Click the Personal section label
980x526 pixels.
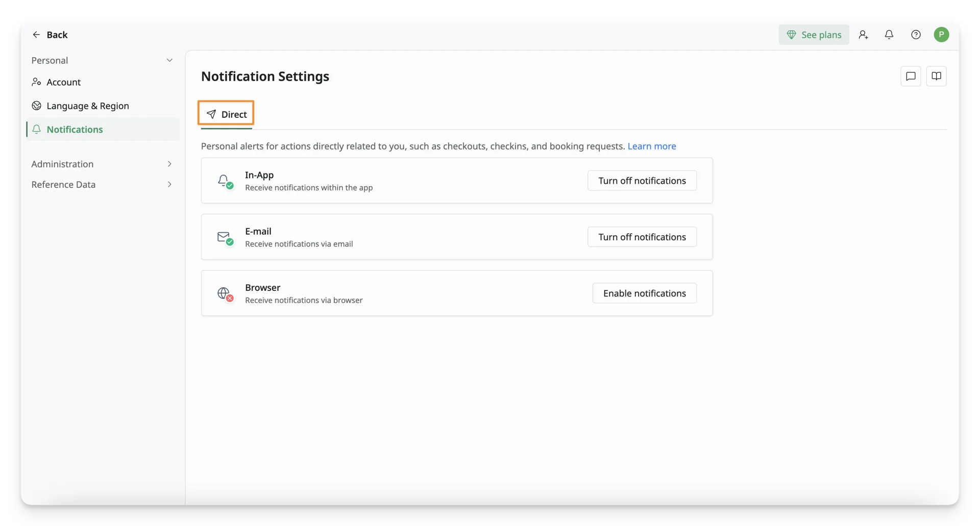point(50,60)
